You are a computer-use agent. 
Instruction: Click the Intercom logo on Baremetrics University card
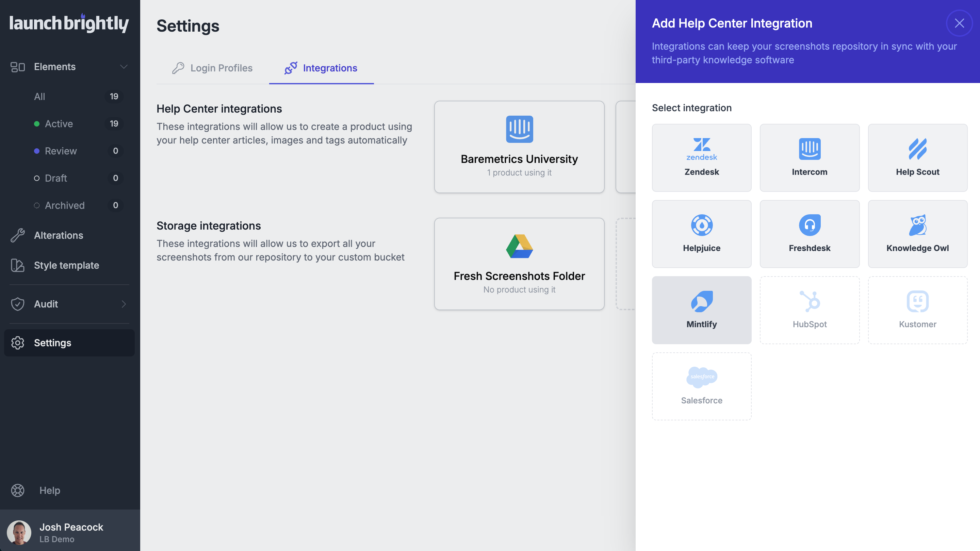(519, 129)
